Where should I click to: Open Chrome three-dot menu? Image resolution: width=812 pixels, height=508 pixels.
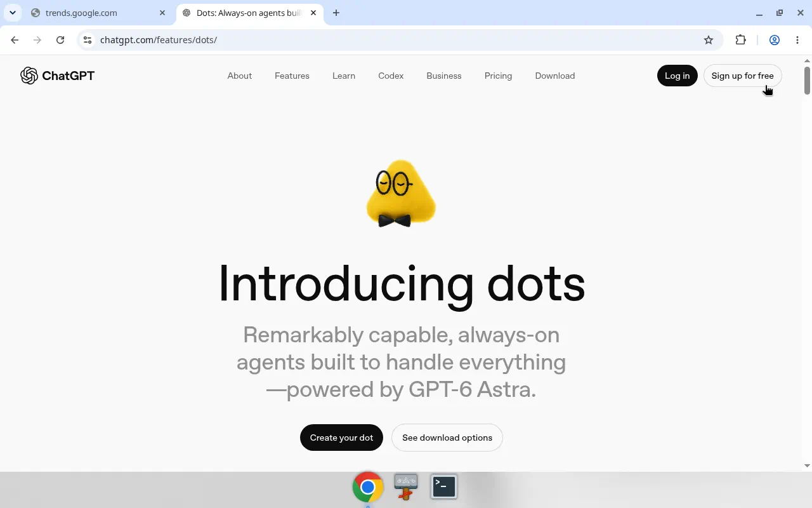(797, 40)
